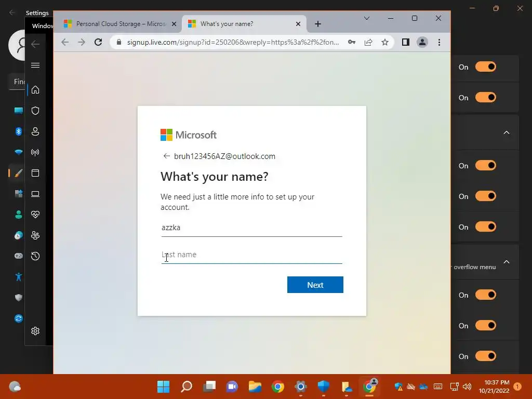This screenshot has height=399, width=532.
Task: Close the Personal Cloud Storage tab
Action: (174, 24)
